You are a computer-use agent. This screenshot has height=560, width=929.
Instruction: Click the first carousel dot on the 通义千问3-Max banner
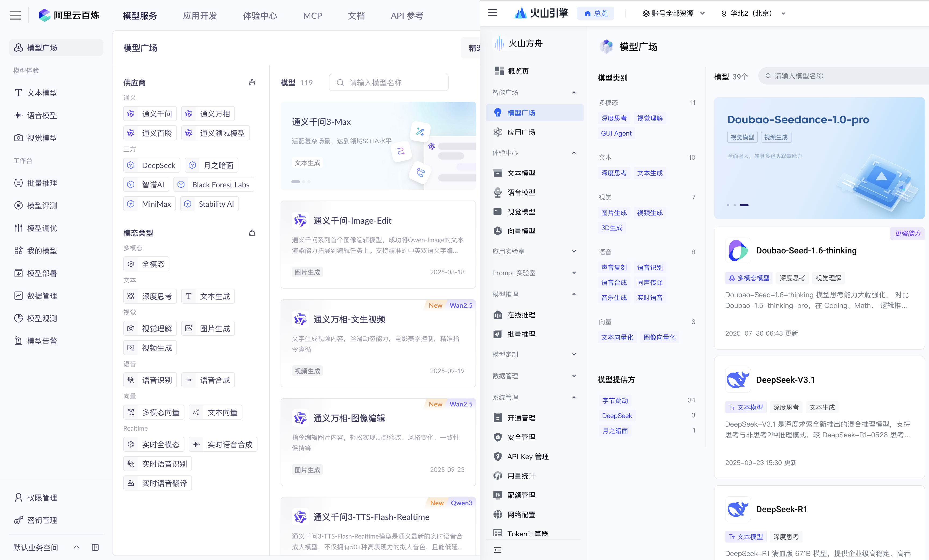[296, 182]
